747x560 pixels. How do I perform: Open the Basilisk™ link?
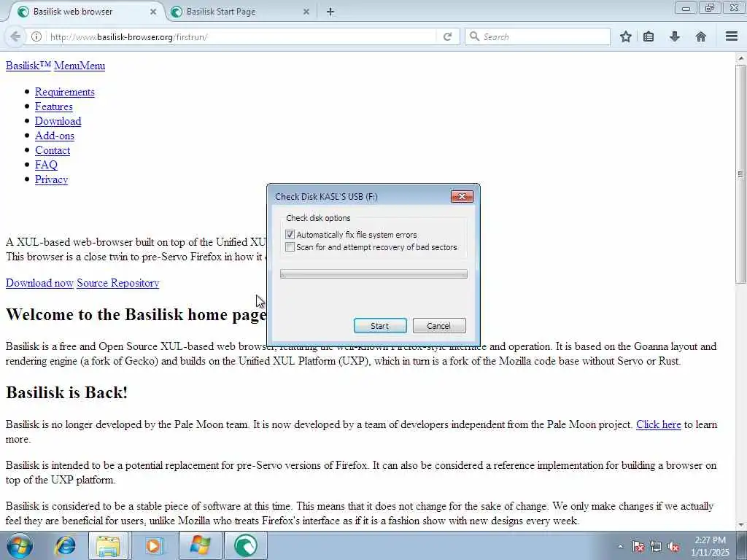28,66
